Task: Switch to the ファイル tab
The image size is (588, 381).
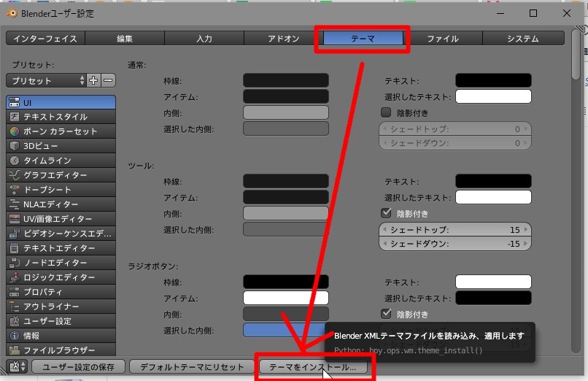Action: pos(443,39)
